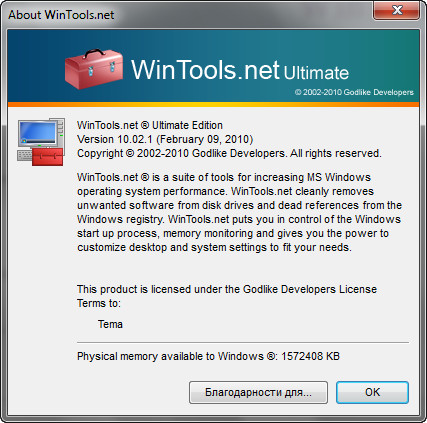Click the computer with toolbox icon
This screenshot has height=423, width=427.
pos(41,142)
